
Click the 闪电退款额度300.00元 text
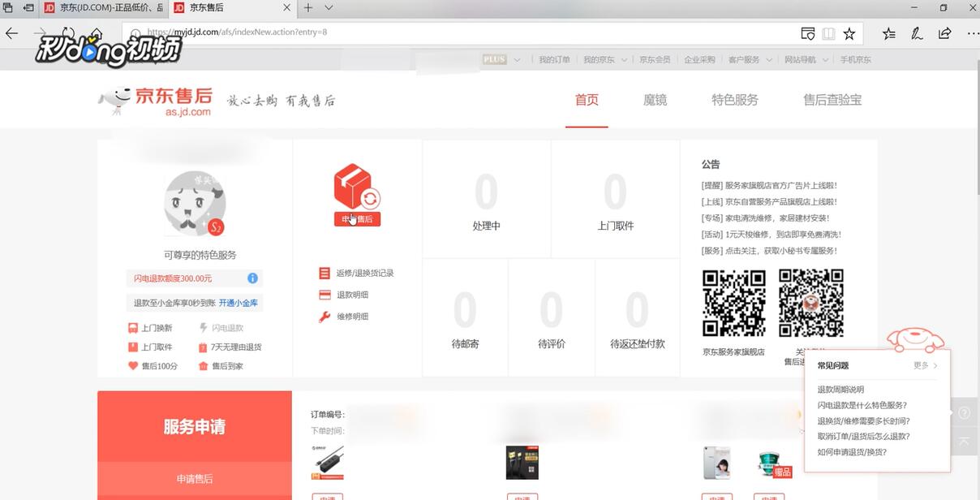173,278
